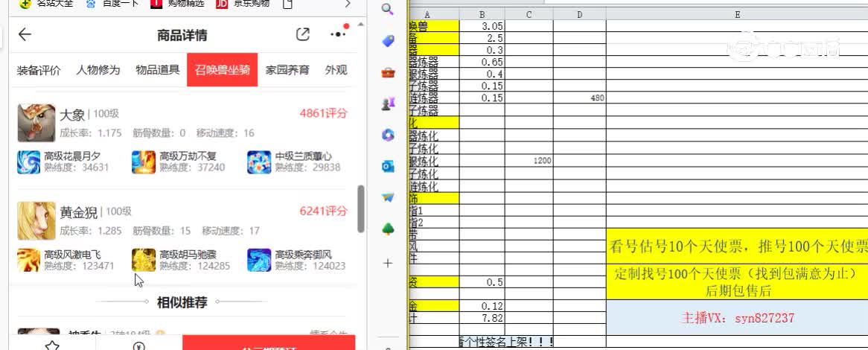The width and height of the screenshot is (868, 350).
Task: Select the cell containing 1200
Action: (x=529, y=161)
